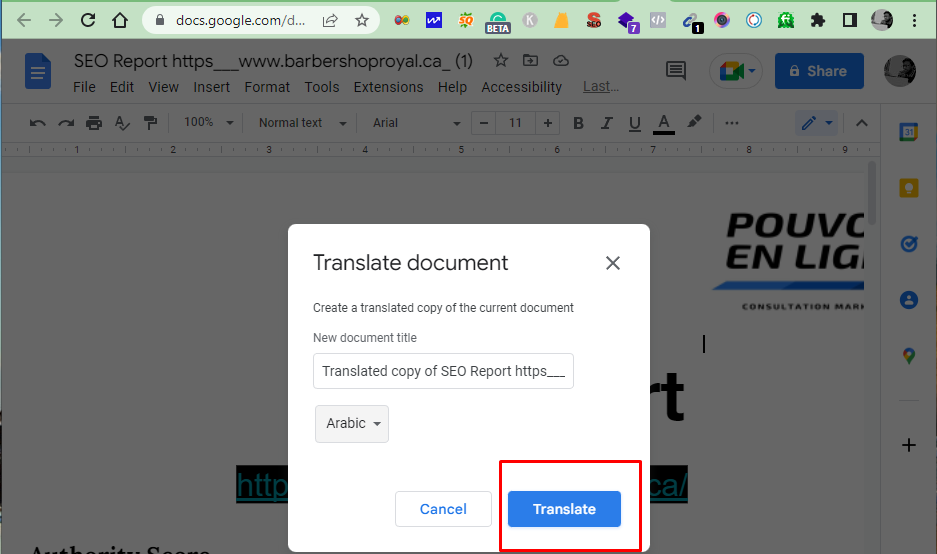Expand the 100% zoom dropdown
This screenshot has width=937, height=554.
[x=208, y=123]
